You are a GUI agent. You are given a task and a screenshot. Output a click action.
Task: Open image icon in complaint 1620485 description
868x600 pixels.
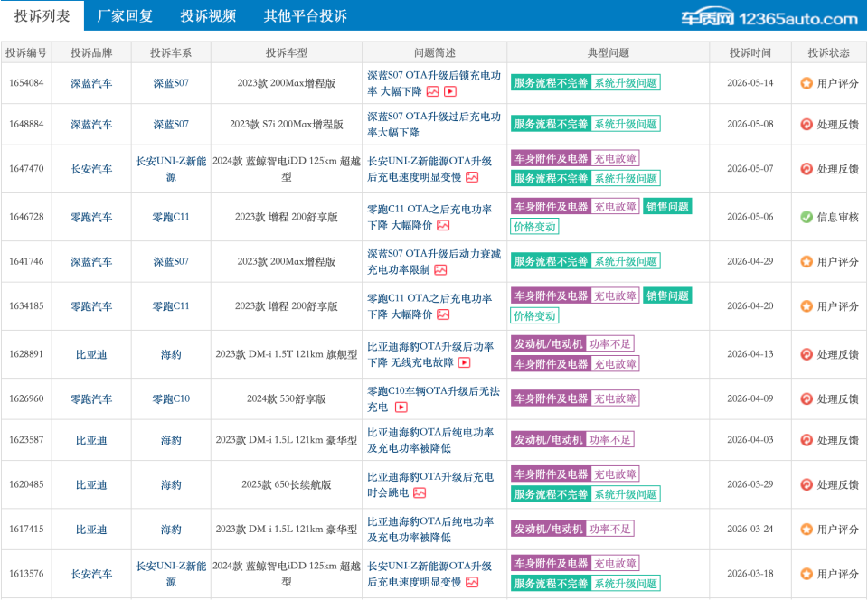[x=420, y=493]
